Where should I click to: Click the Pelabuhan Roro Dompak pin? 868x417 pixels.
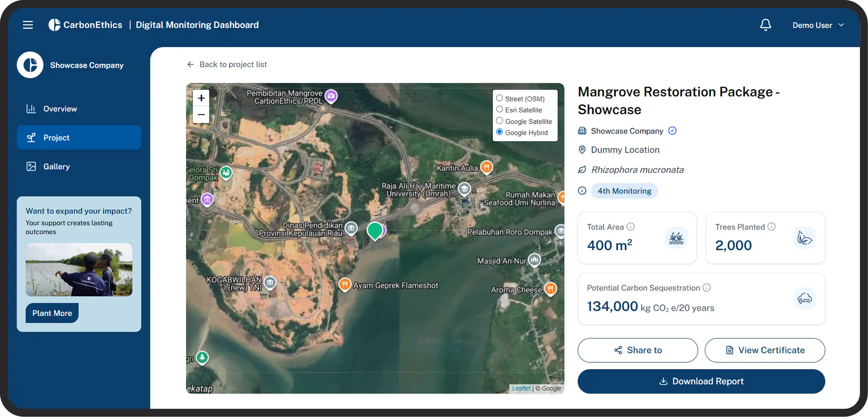click(x=560, y=231)
